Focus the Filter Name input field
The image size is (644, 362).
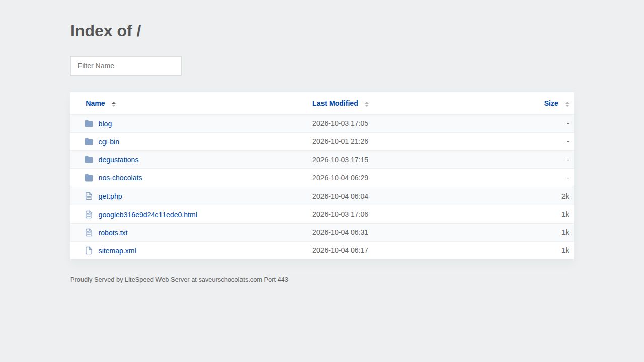click(126, 66)
